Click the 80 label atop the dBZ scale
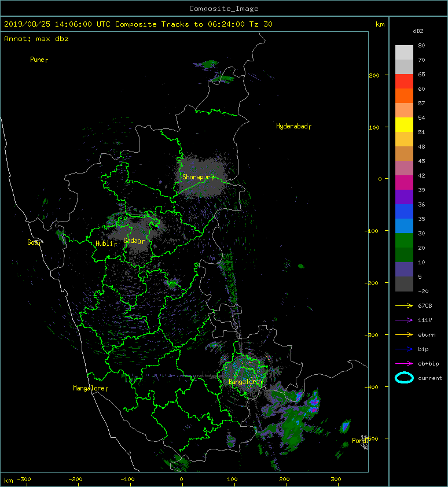448x487 pixels. click(421, 45)
